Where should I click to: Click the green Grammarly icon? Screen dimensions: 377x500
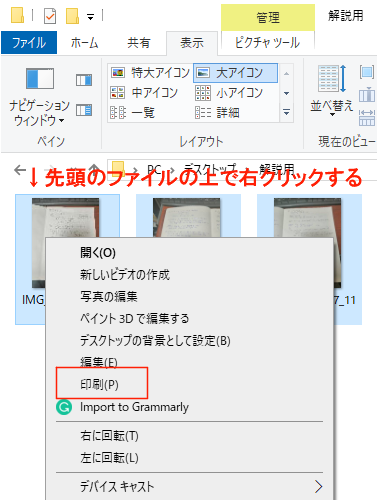point(64,407)
